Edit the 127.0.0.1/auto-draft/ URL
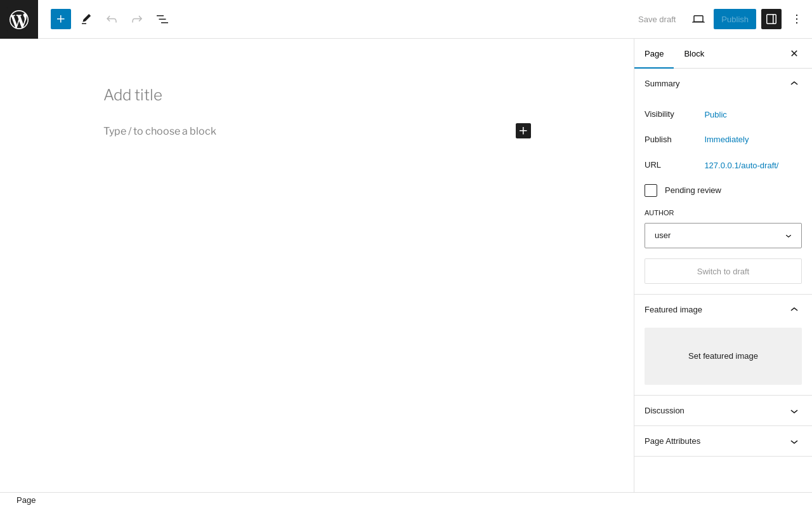Viewport: 812px width, 508px height. click(742, 165)
